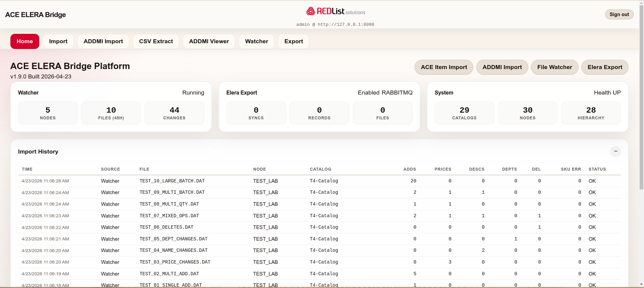Click the Elera Export Records tile
This screenshot has width=644, height=288.
coord(319,113)
